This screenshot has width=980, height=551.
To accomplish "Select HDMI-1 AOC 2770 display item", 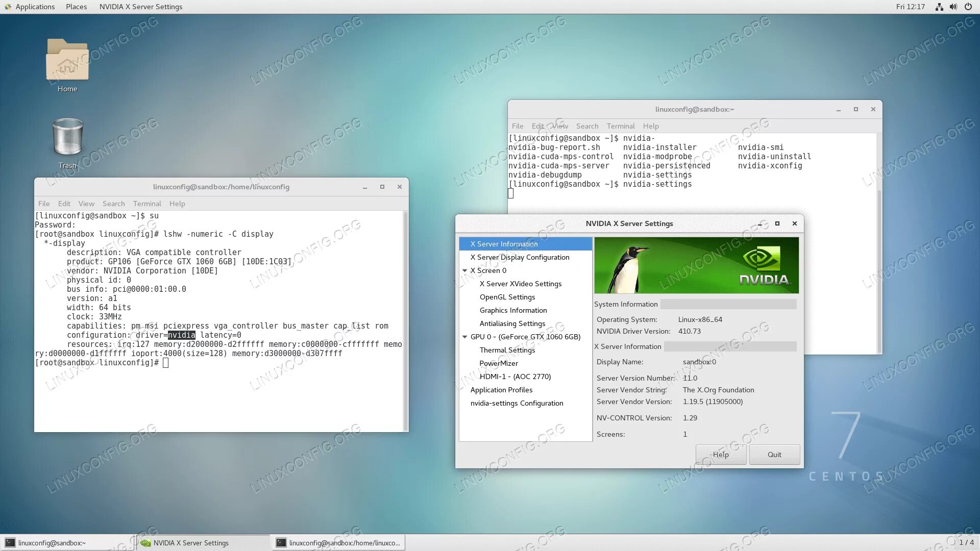I will [514, 376].
